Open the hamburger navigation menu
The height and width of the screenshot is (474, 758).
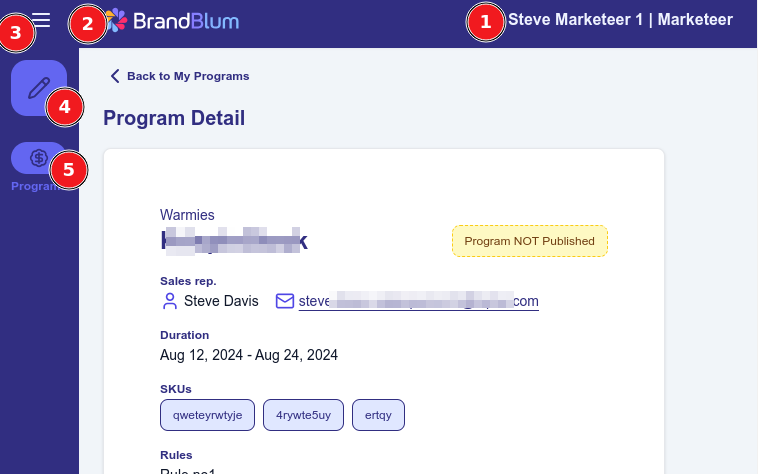pyautogui.click(x=41, y=19)
